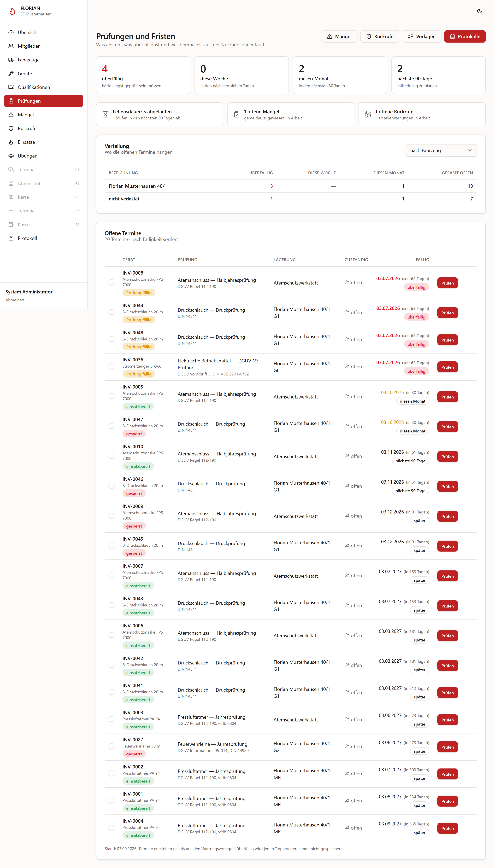Click calendar-clock icon in offene Rückrufe card
The image size is (494, 868).
pos(368,114)
